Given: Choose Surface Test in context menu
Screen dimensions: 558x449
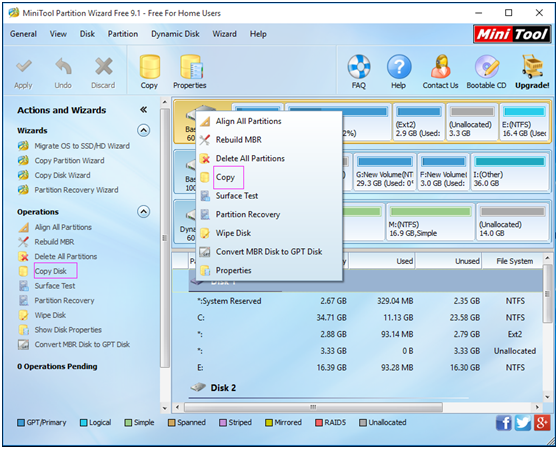Looking at the screenshot, I should click(269, 196).
